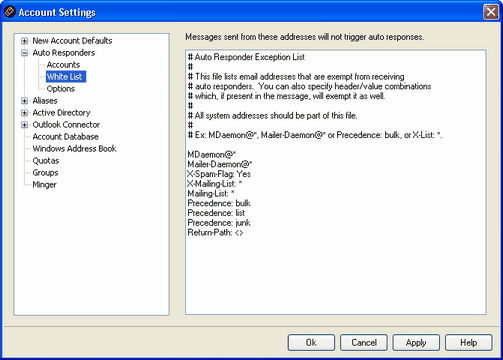Open Help for this dialog
The height and width of the screenshot is (360, 503).
468,343
